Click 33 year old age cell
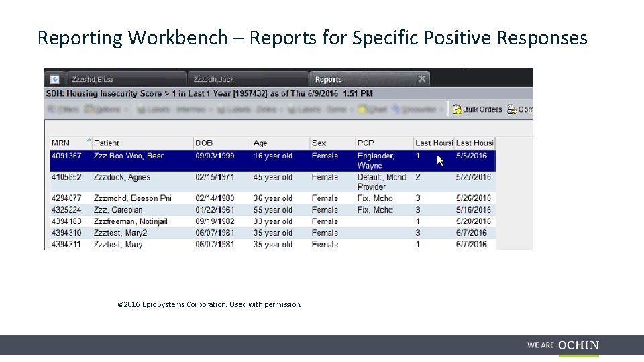The image size is (644, 362). (x=273, y=222)
